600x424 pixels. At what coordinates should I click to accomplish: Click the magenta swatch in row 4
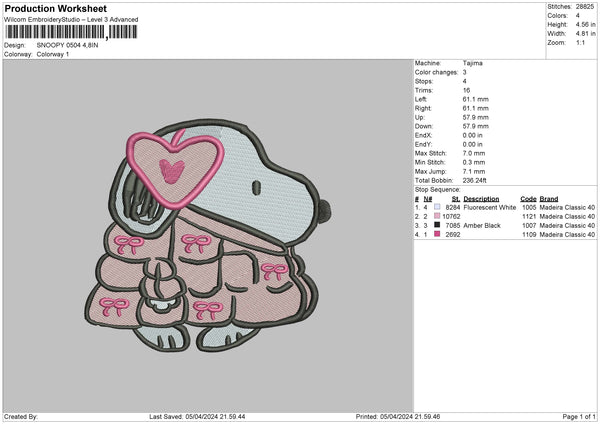(437, 234)
